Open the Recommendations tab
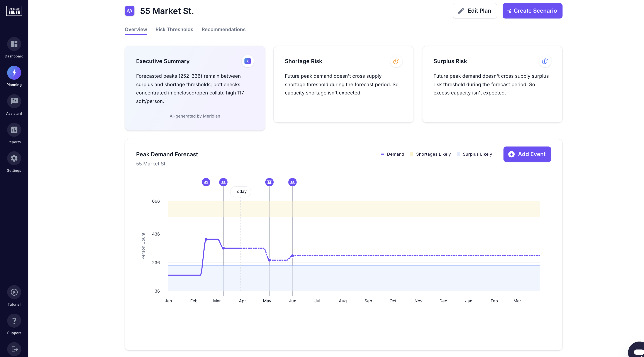Viewport: 644px width, 357px height. click(224, 29)
